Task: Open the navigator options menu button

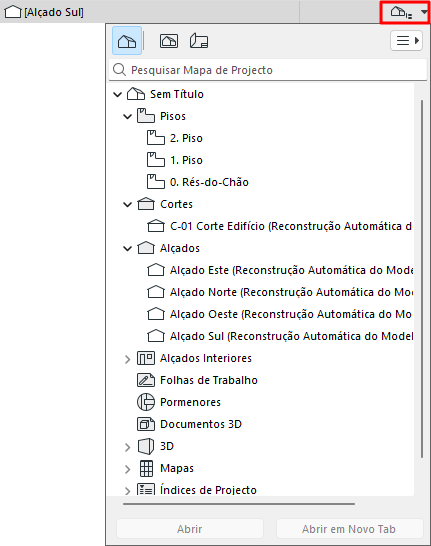Action: point(407,41)
